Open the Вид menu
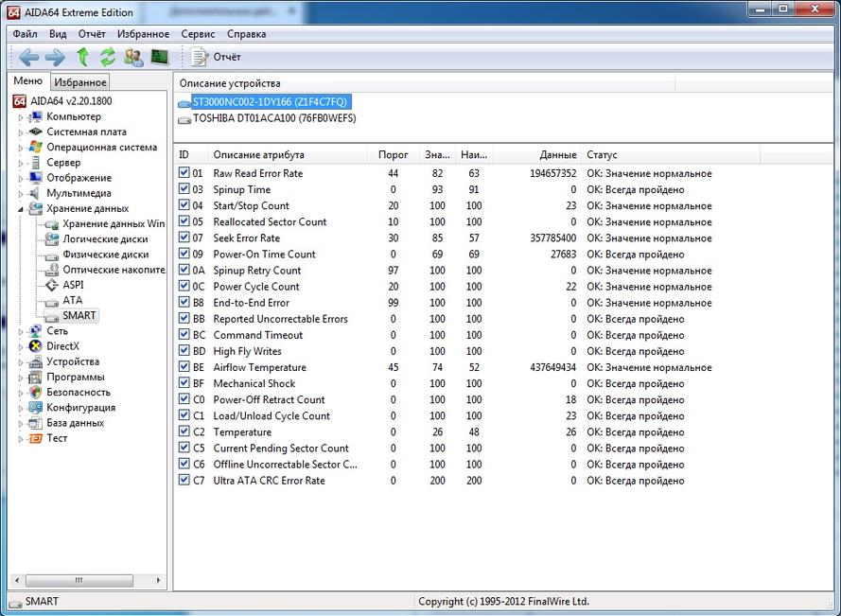 click(58, 34)
